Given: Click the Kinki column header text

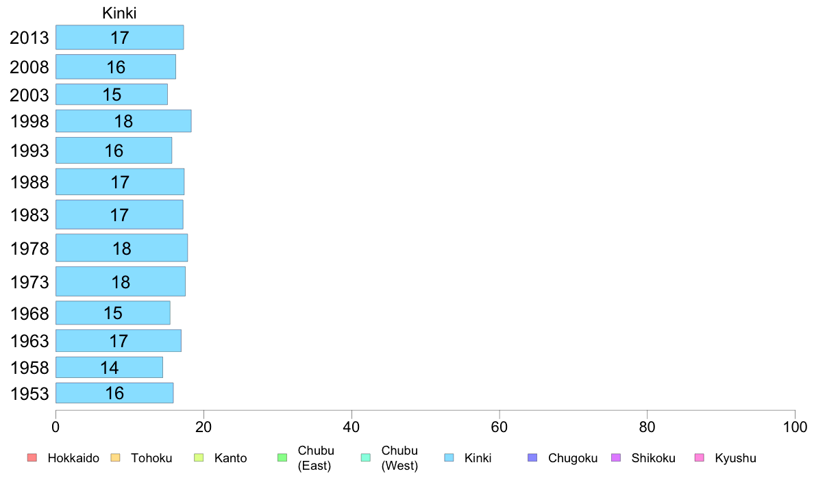Looking at the screenshot, I should point(119,13).
